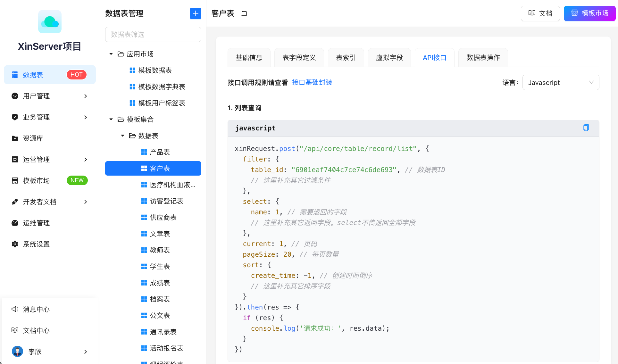Viewport: 618px width, 364px height.
Task: Copy the javascript code snippet
Action: tap(586, 128)
